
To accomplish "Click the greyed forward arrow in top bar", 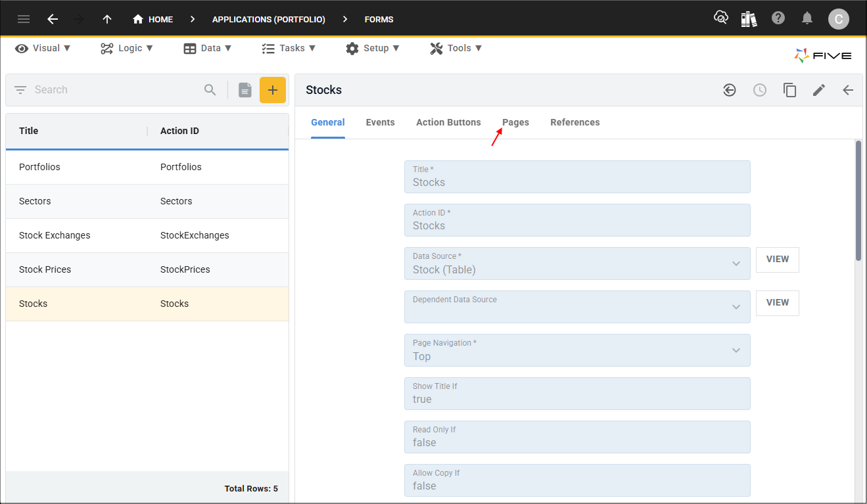I will click(x=80, y=19).
